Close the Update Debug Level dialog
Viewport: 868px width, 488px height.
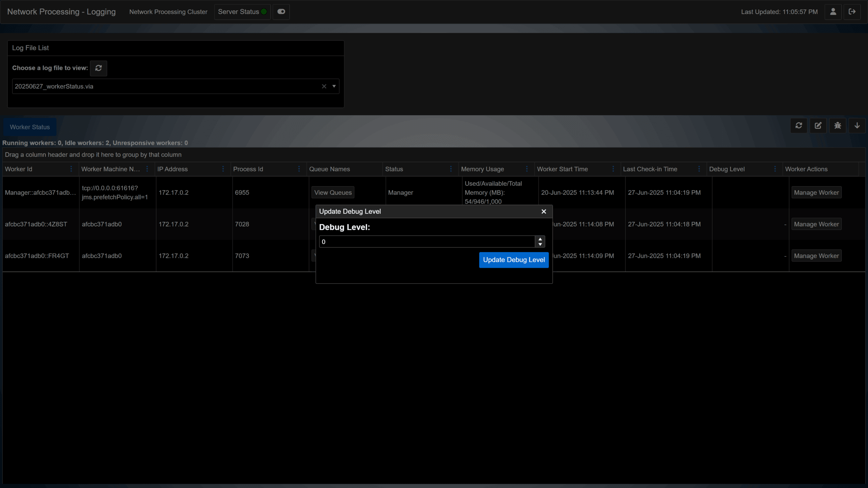[x=544, y=211]
